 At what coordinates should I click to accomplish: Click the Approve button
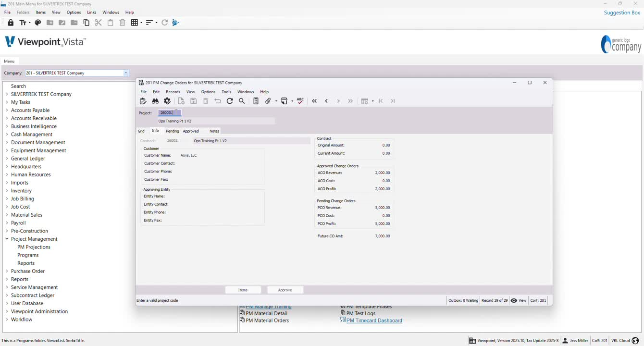pyautogui.click(x=285, y=290)
